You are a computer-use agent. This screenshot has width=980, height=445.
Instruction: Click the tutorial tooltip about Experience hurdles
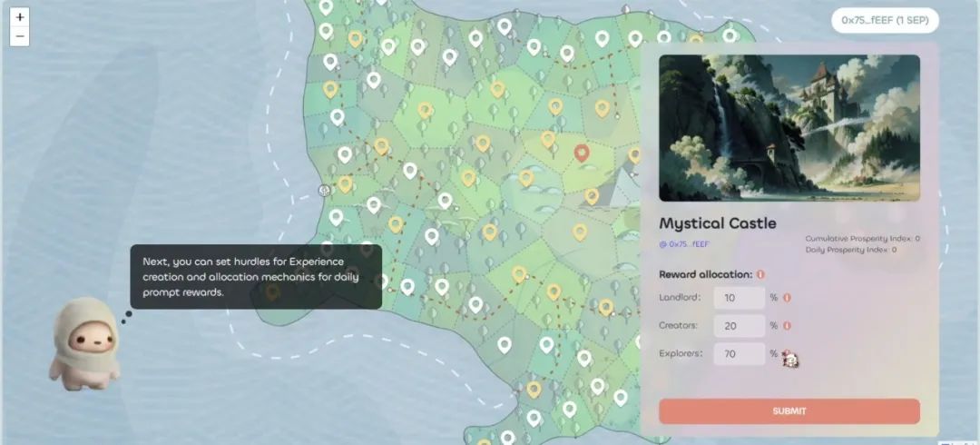click(255, 277)
